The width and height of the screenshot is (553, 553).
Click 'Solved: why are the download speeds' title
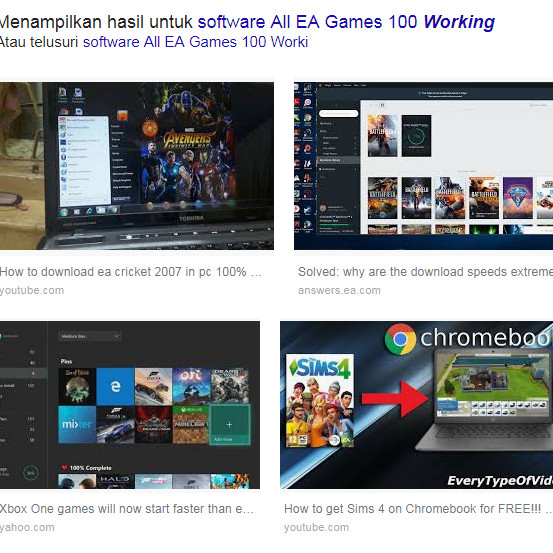(425, 272)
